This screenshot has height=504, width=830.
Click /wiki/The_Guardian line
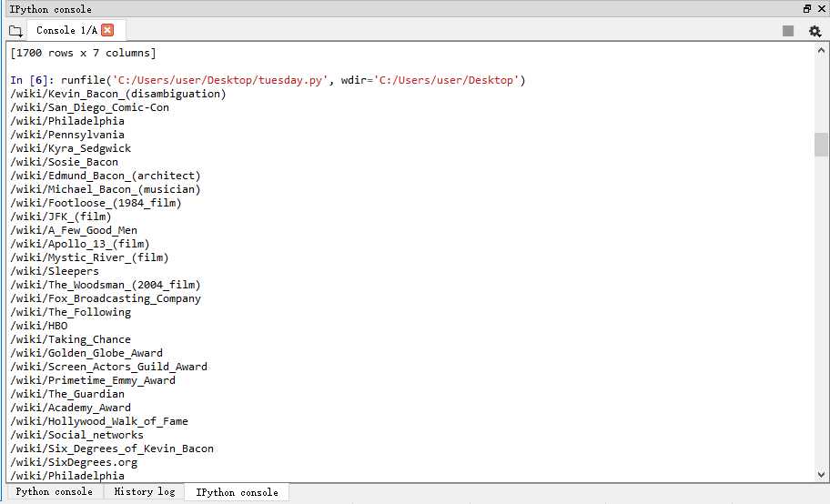click(x=67, y=395)
